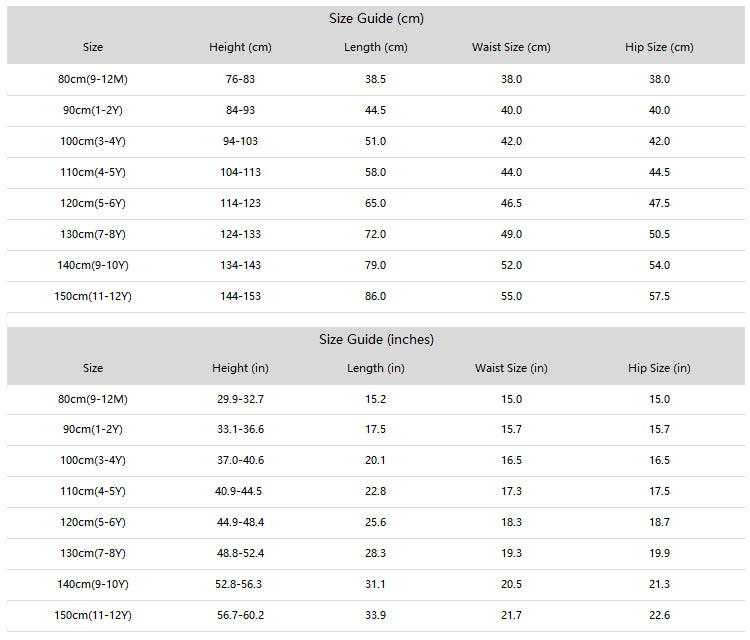This screenshot has height=640, width=750.
Task: Click the hip size value "57.5"
Action: [659, 296]
